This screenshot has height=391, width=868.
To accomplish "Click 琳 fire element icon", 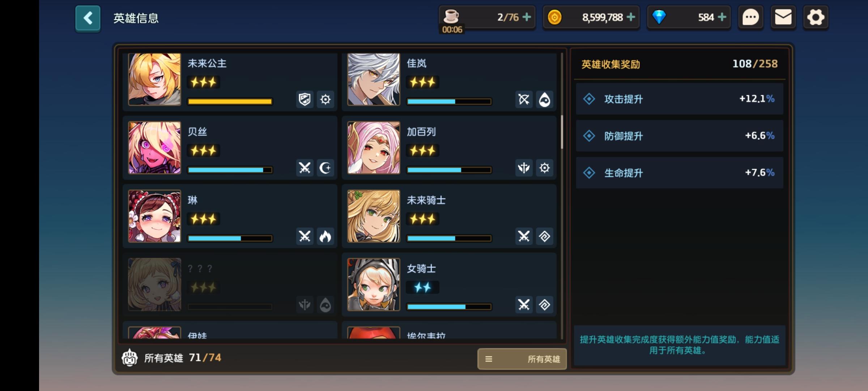I will [x=325, y=236].
